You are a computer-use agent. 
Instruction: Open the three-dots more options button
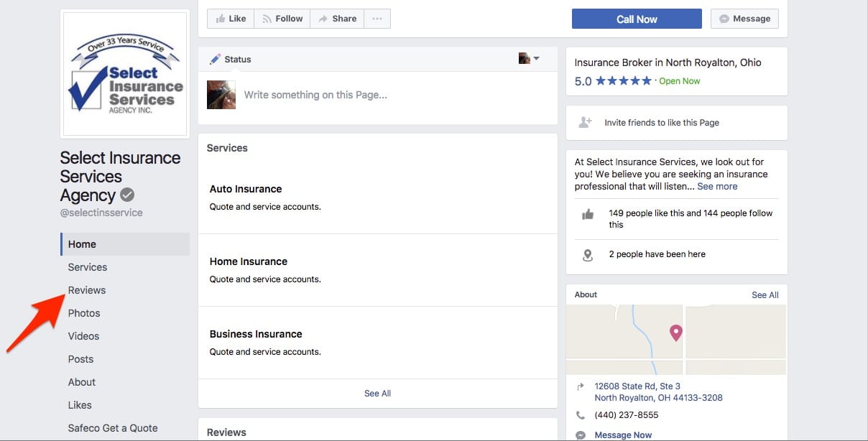(x=377, y=19)
